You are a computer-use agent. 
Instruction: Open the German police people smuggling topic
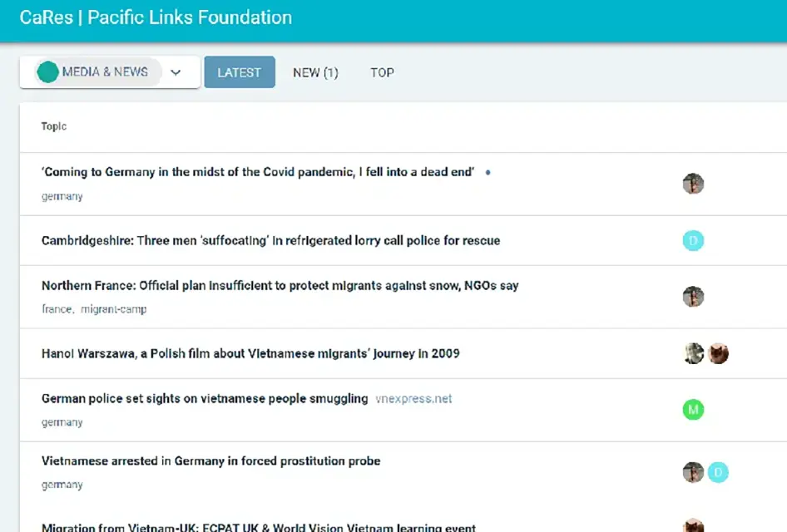coord(205,399)
